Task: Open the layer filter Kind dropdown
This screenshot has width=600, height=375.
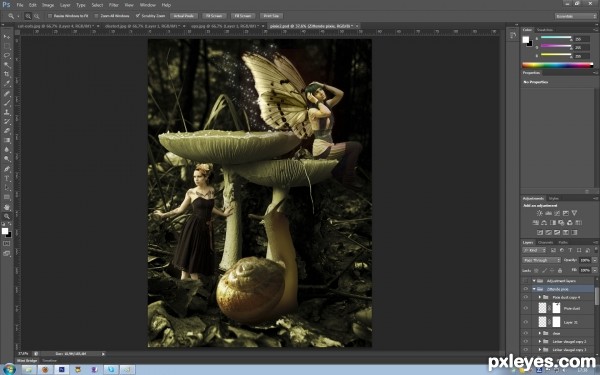Action: [534, 250]
